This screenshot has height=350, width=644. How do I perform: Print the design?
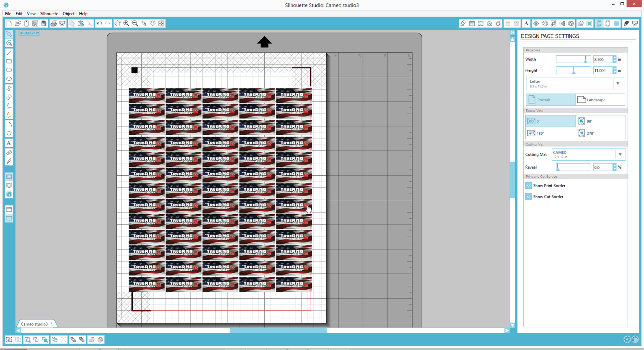(53, 23)
